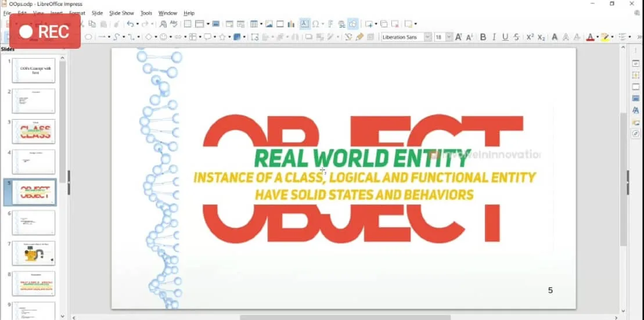Insert a chart from the toolbar

pyautogui.click(x=291, y=24)
